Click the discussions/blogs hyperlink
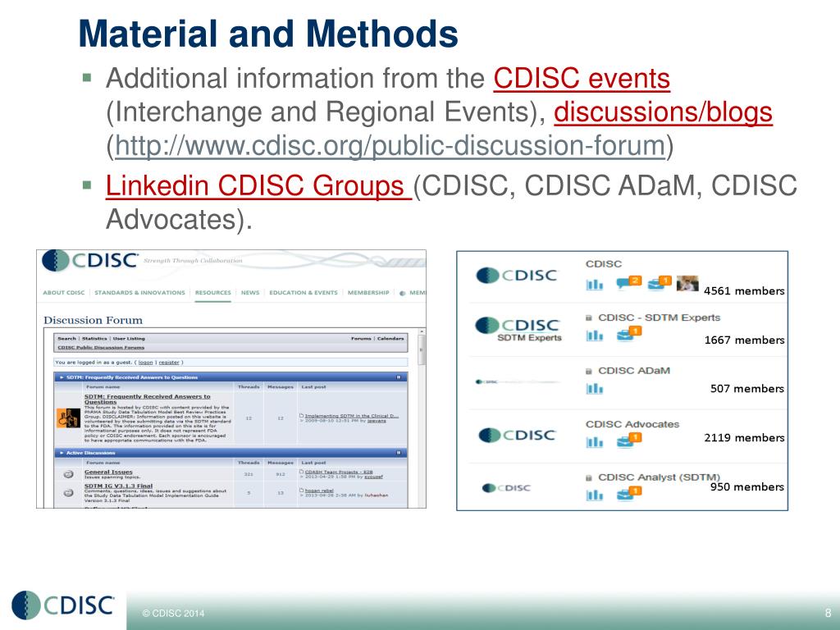The height and width of the screenshot is (630, 840). [663, 112]
